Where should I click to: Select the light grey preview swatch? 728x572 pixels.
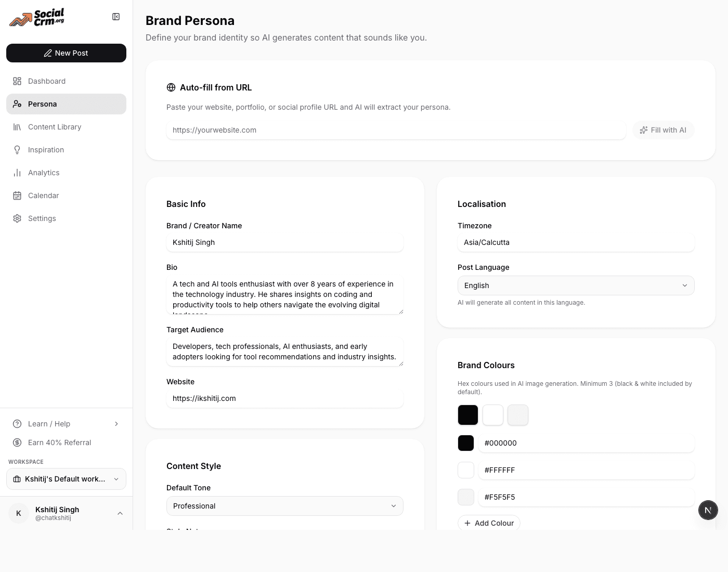click(x=518, y=415)
